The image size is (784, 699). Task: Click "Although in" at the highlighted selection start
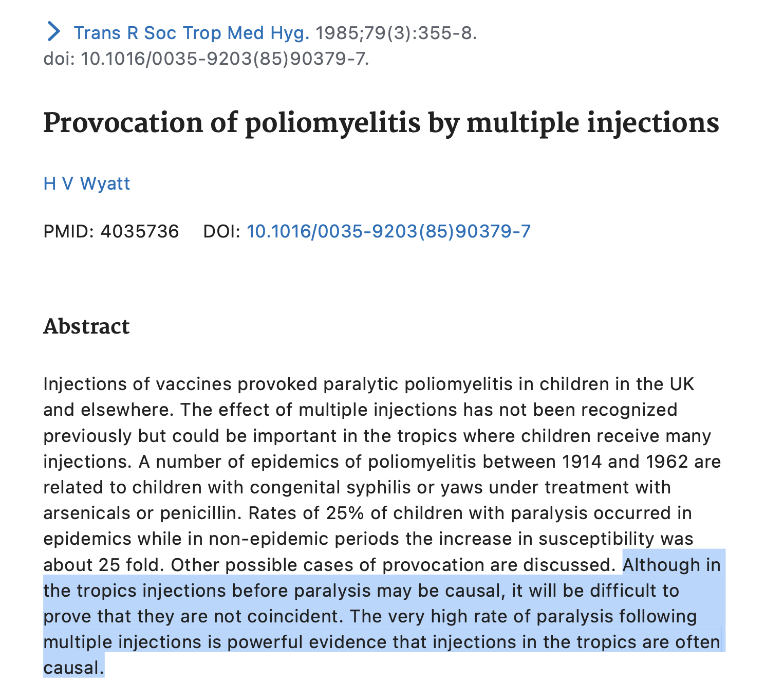(x=671, y=565)
